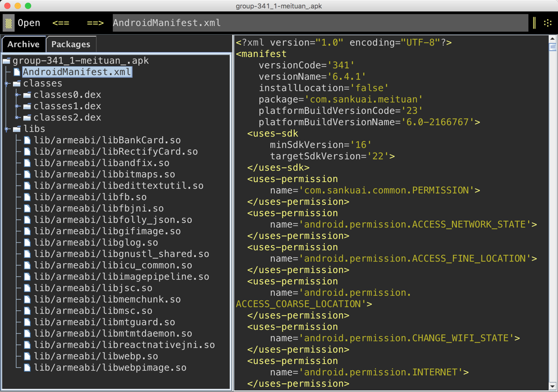Click the XML pane scrollbar thumb

click(552, 47)
